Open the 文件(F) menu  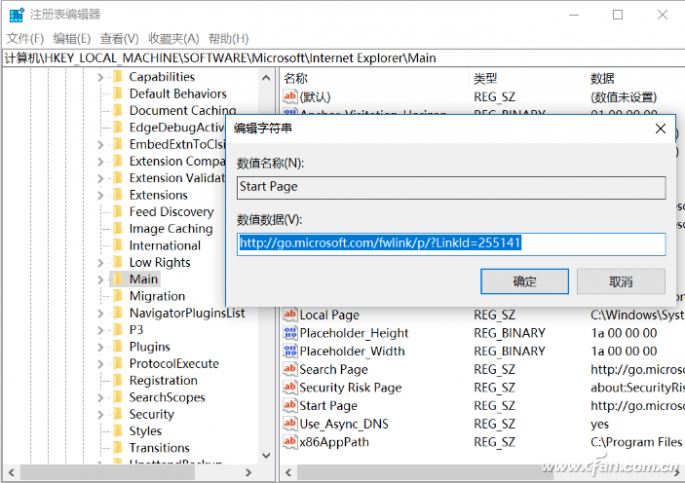25,39
